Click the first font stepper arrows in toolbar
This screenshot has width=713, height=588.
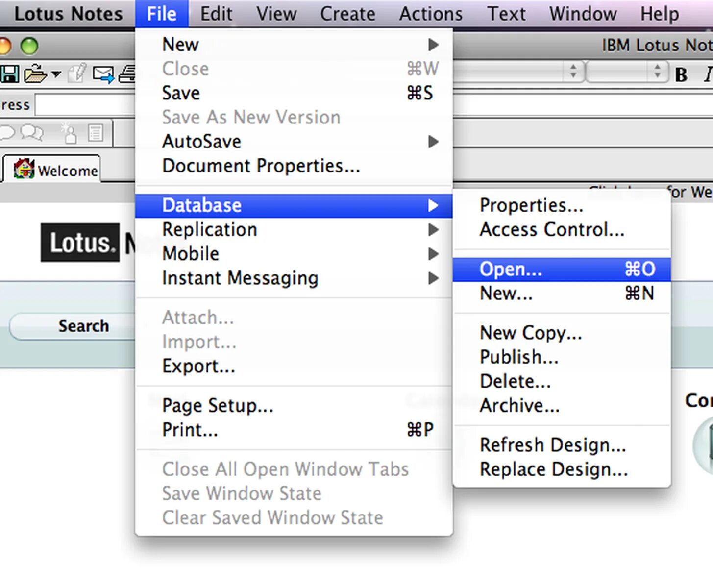point(573,72)
